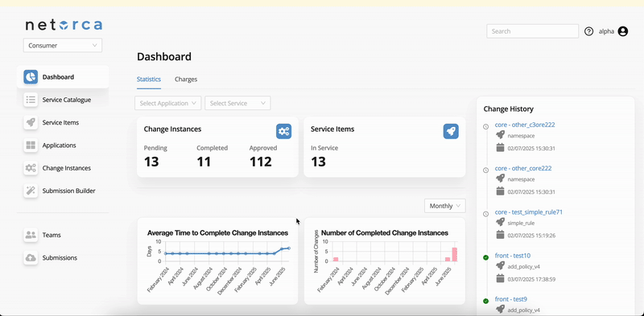Click the tallest pink bar in Completed chart
Image resolution: width=644 pixels, height=316 pixels.
point(455,254)
